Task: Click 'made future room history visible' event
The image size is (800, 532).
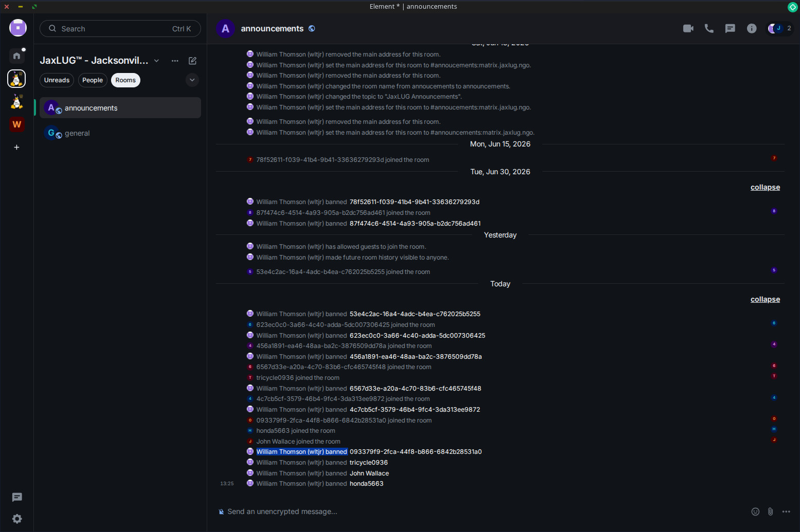Action: tap(352, 258)
